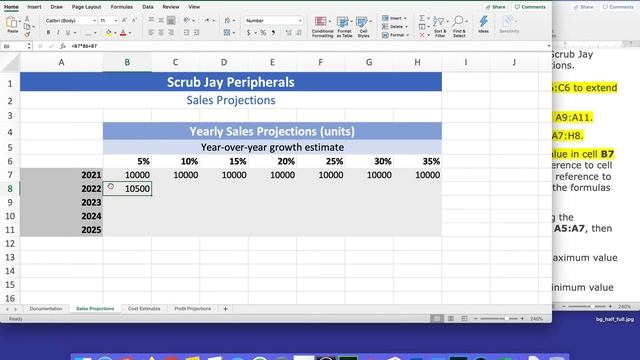The image size is (640, 360).
Task: Click the Fill down icon
Action: pos(422,27)
